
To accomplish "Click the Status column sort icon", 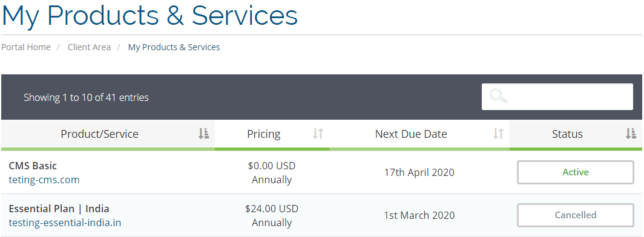I will [x=631, y=134].
